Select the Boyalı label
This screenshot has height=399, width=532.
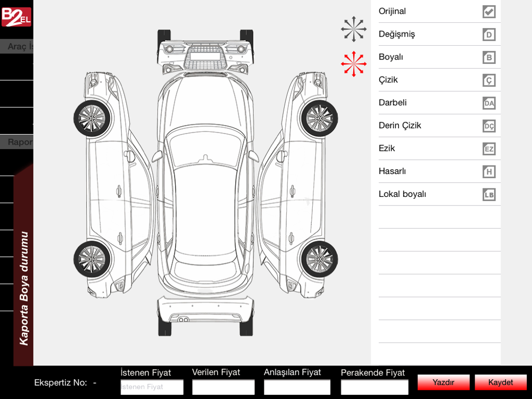tap(391, 57)
